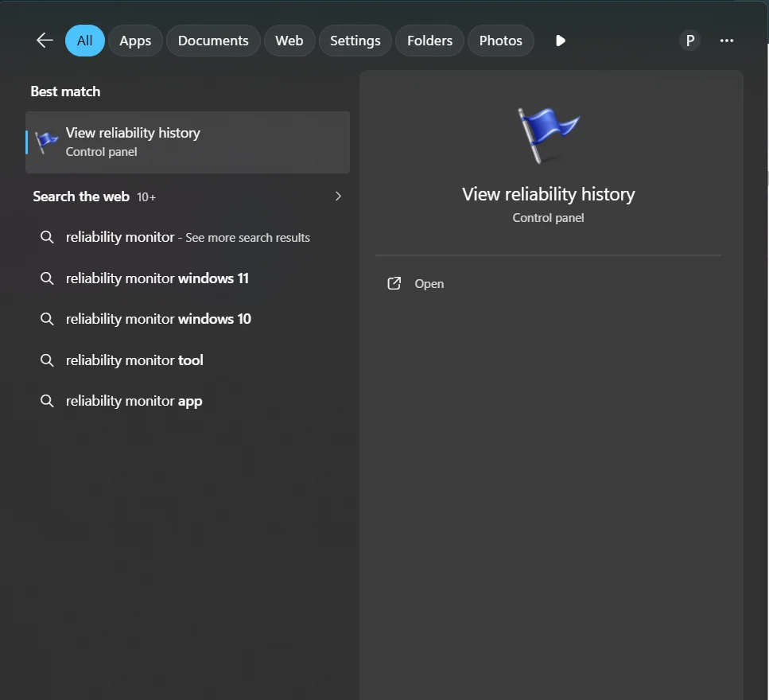This screenshot has height=700, width=769.
Task: Click the Search the web heading
Action: click(x=81, y=196)
